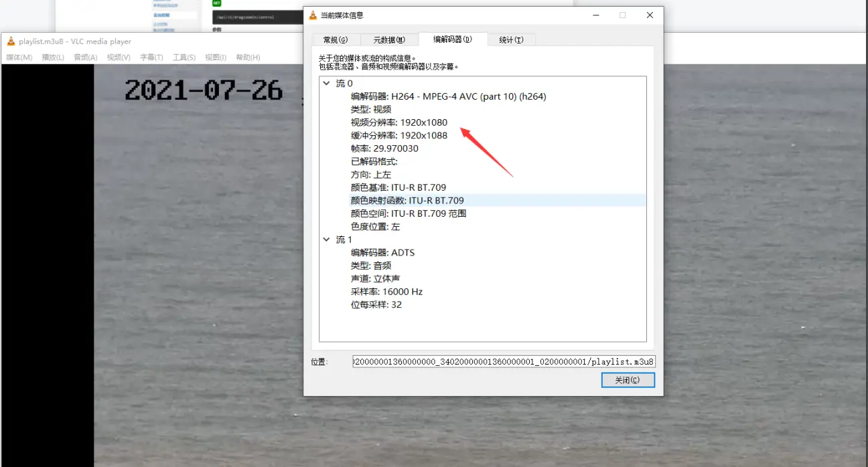
Task: Open the 视频(V) menu
Action: pyautogui.click(x=119, y=58)
